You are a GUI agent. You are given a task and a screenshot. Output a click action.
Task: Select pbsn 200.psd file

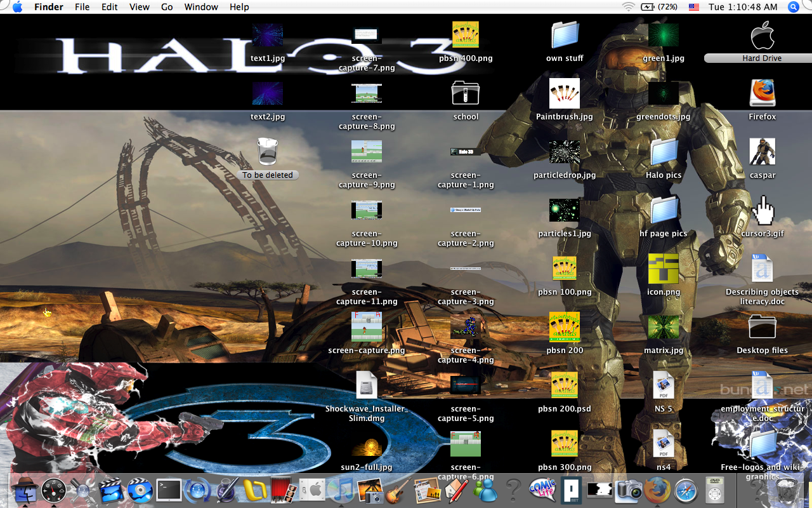[565, 386]
